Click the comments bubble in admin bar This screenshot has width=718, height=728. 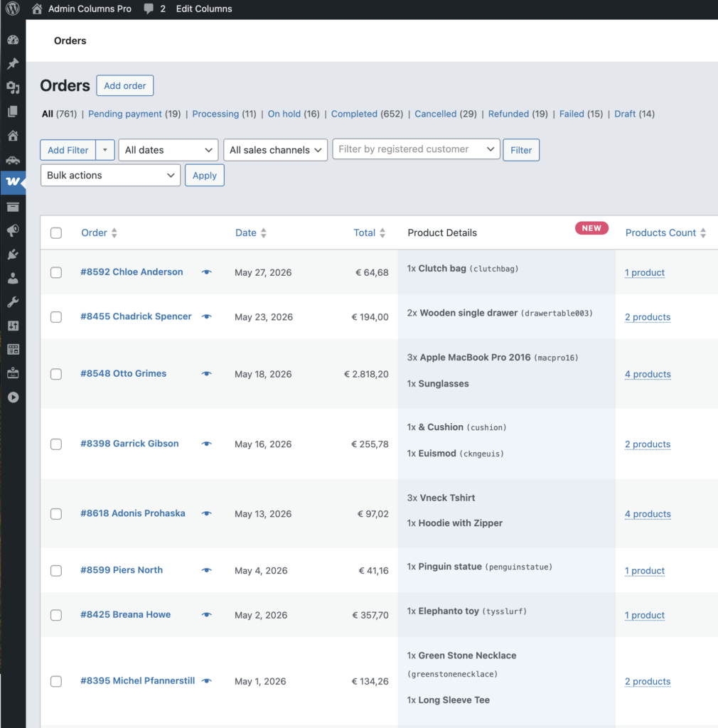click(154, 9)
